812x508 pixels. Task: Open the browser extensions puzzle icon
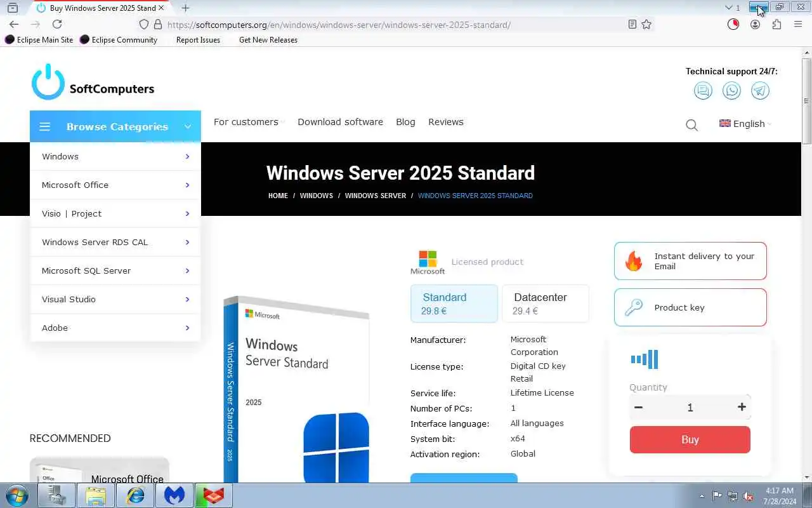click(x=776, y=24)
